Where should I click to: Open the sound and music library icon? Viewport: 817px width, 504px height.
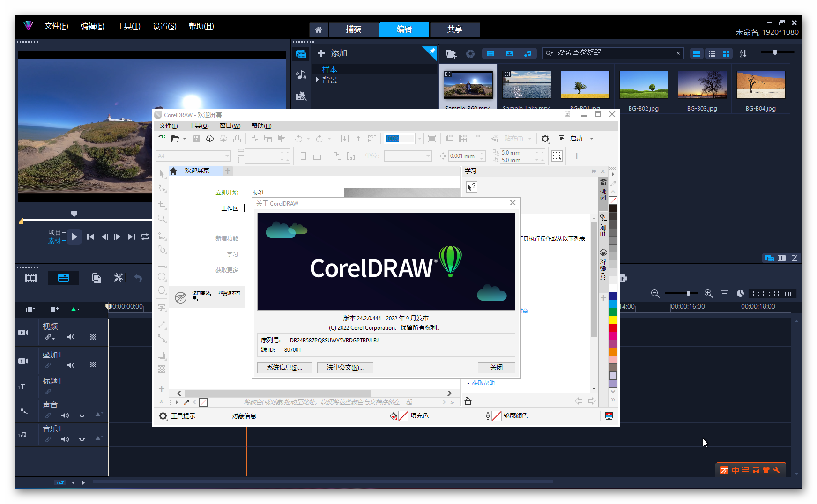click(301, 75)
